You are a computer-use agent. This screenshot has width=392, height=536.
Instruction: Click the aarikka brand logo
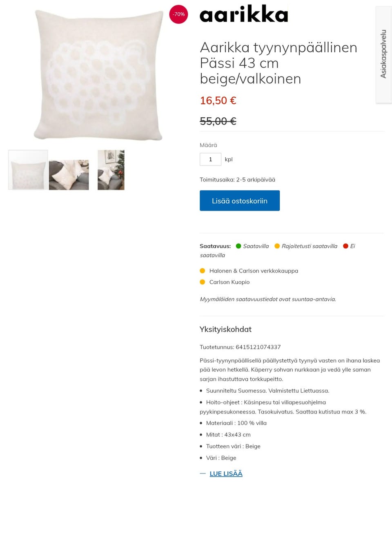[x=244, y=14]
